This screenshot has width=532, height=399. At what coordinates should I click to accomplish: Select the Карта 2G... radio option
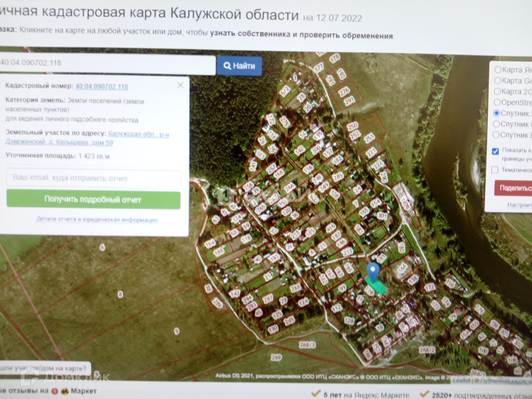pyautogui.click(x=497, y=91)
